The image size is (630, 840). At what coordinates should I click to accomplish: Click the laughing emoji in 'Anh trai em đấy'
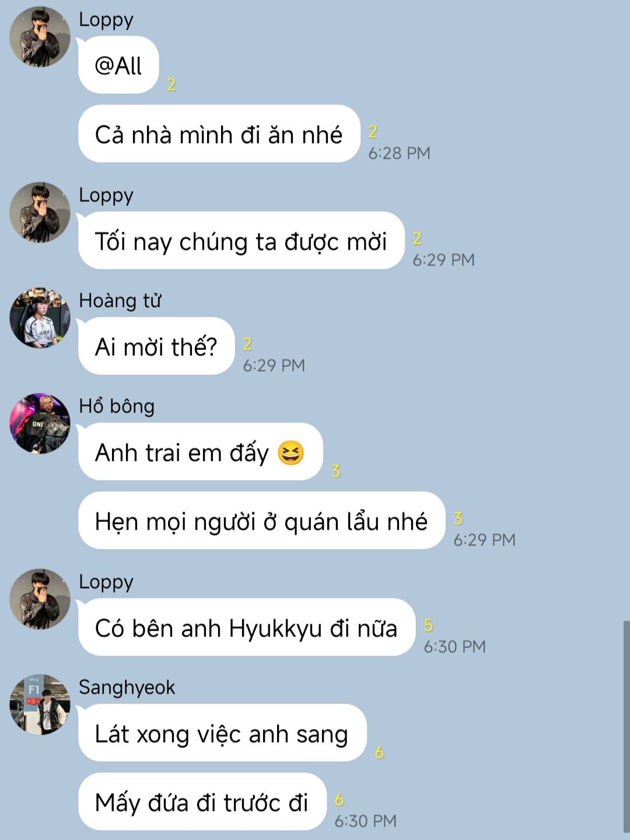coord(290,453)
